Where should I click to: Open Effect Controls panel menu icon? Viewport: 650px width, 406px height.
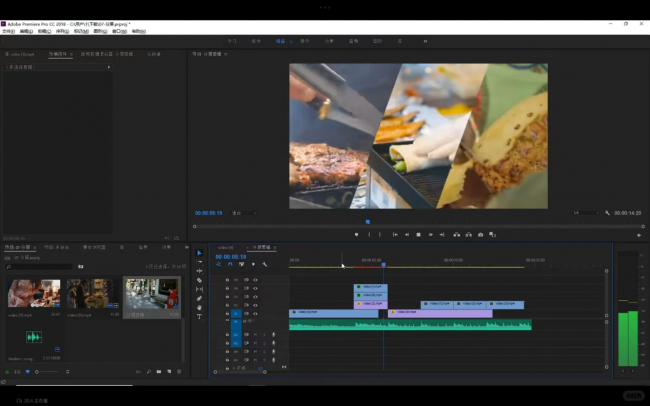coord(71,54)
